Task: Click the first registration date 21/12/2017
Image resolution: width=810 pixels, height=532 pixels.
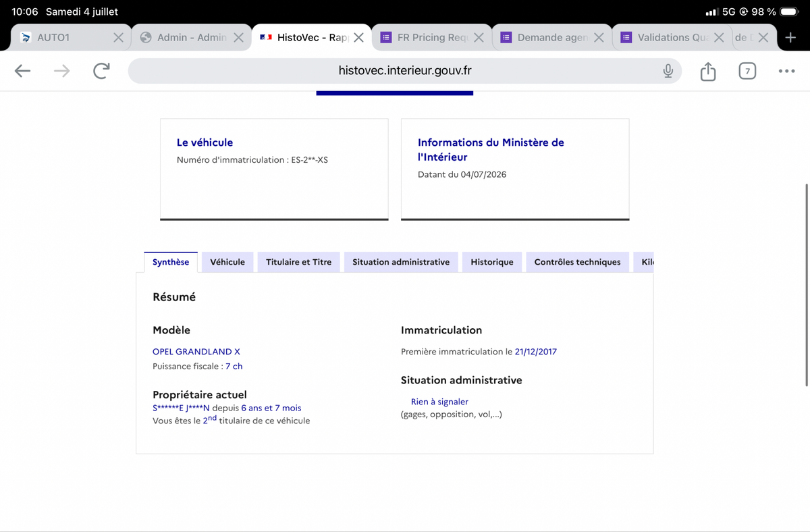Action: coord(536,352)
